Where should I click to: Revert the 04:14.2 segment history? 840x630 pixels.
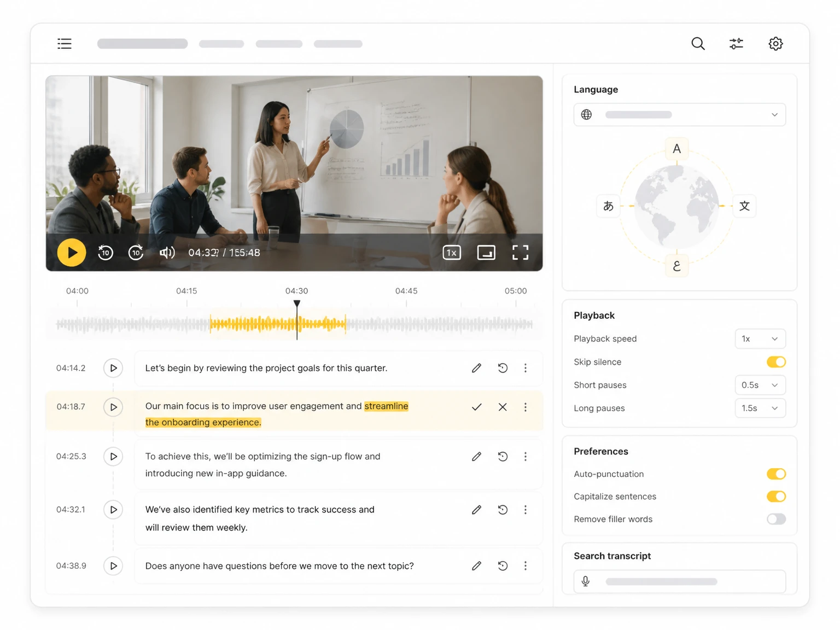(x=503, y=368)
